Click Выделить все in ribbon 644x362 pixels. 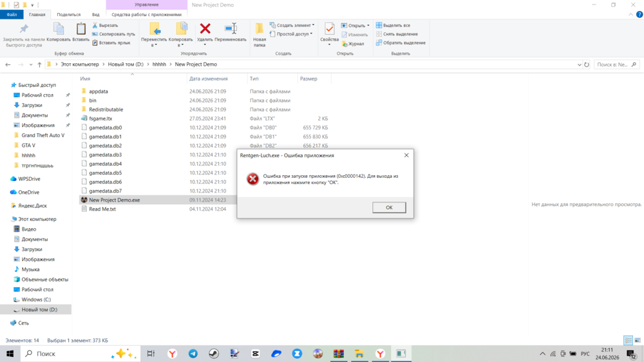(x=393, y=25)
